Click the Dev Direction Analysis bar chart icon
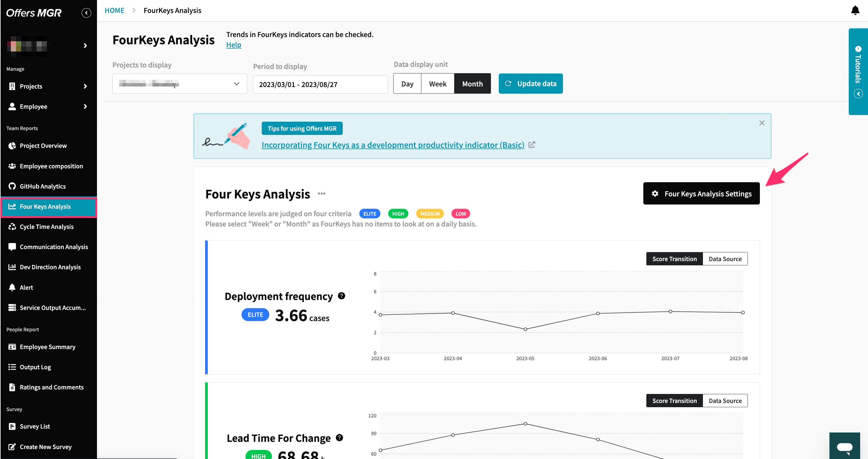The width and height of the screenshot is (868, 459). click(x=12, y=267)
